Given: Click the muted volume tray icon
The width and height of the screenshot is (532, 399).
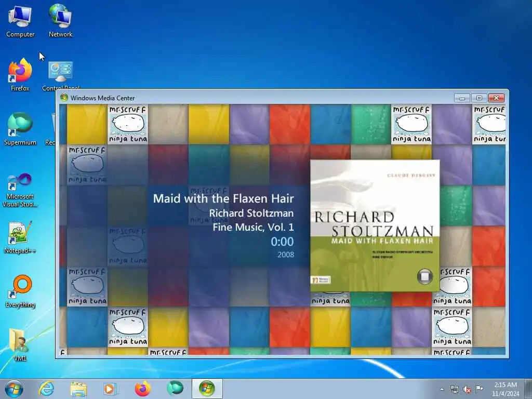Looking at the screenshot, I should 467,390.
